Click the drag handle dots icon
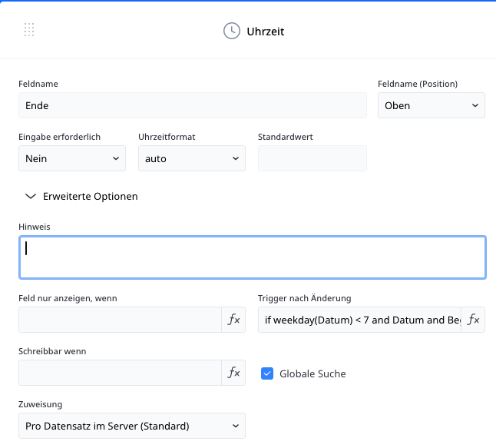The image size is (496, 448). 29,30
